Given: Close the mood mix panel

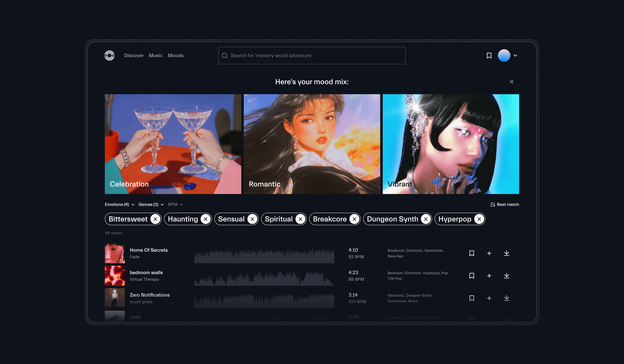Looking at the screenshot, I should coord(512,82).
